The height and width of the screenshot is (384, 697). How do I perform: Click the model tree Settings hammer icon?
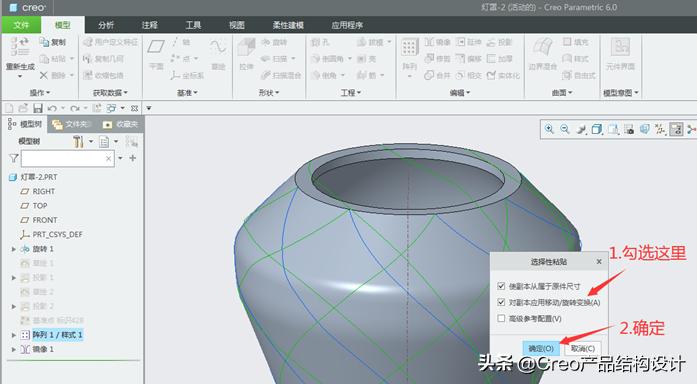click(x=78, y=142)
